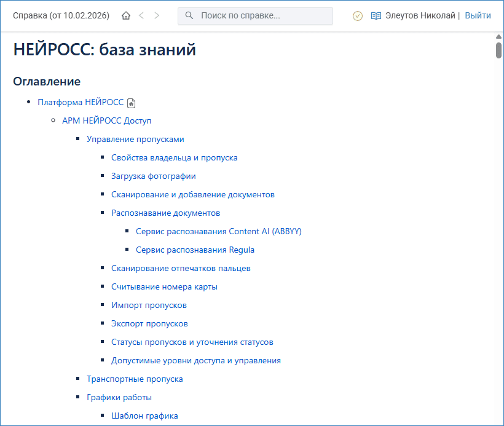504x426 pixels.
Task: Open Сканирование отпечатков пальцев page
Action: pyautogui.click(x=181, y=269)
